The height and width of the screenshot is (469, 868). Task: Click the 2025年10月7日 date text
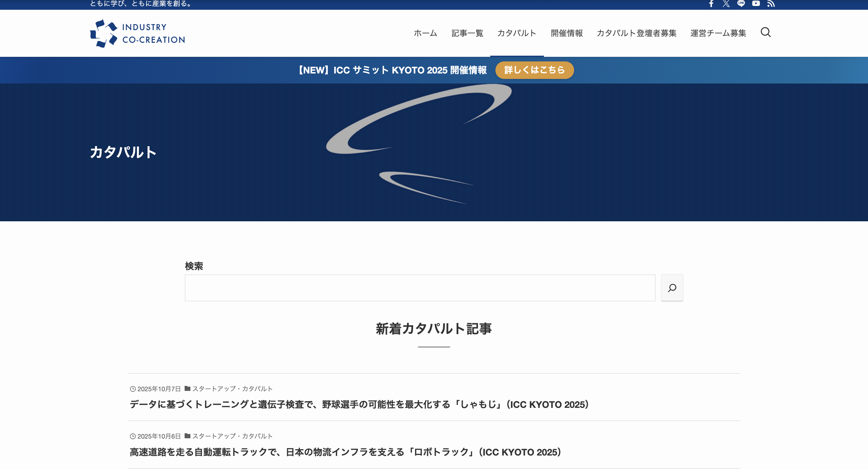(159, 389)
